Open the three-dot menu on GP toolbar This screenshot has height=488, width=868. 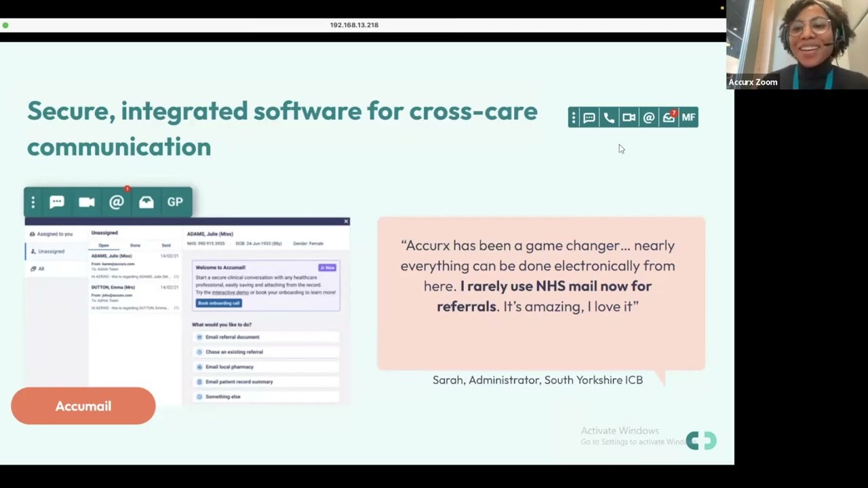(x=33, y=202)
